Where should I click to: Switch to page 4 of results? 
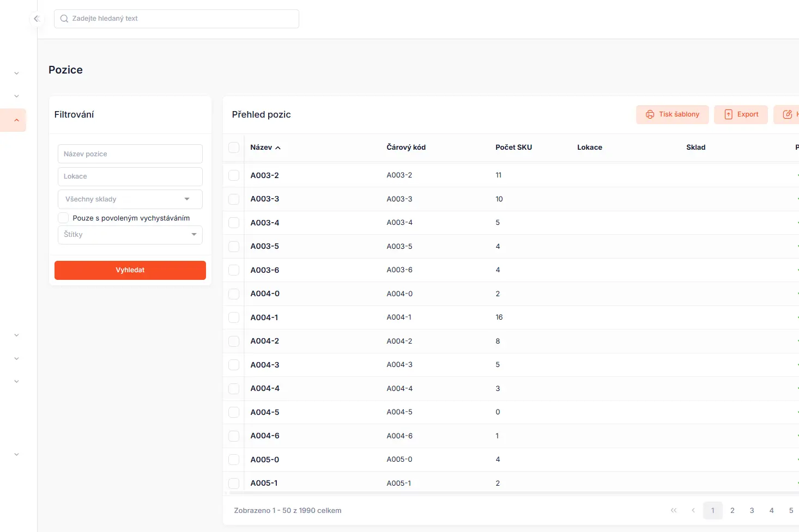coord(771,510)
